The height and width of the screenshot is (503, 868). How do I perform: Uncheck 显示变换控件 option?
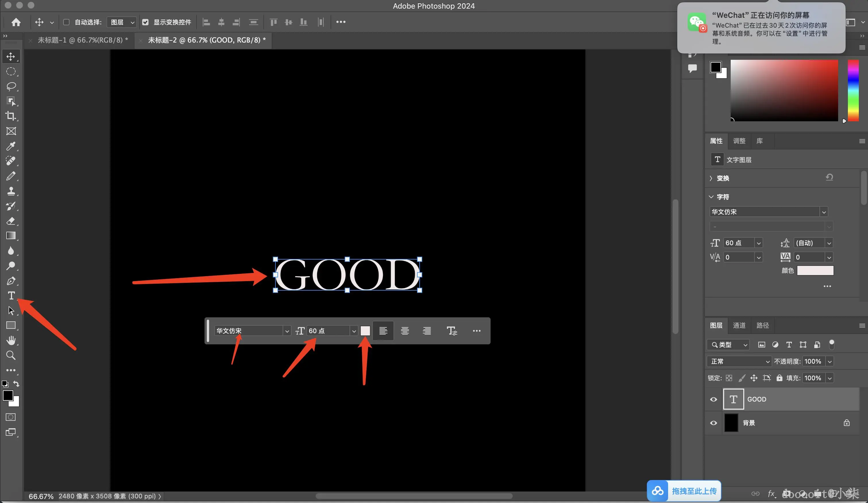pos(145,22)
